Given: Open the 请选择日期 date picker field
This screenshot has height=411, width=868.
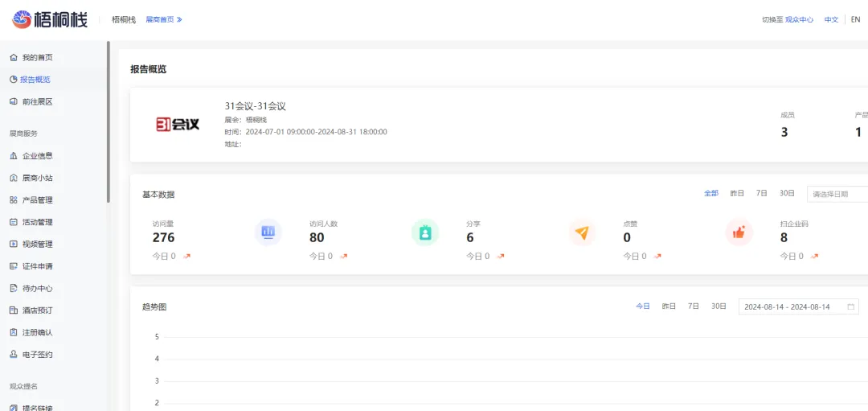Looking at the screenshot, I should click(x=837, y=194).
